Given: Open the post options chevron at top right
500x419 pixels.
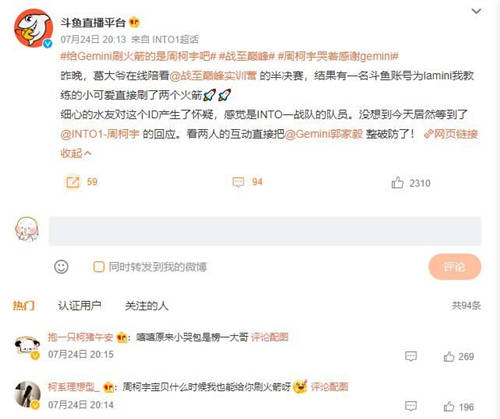Looking at the screenshot, I should [476, 11].
